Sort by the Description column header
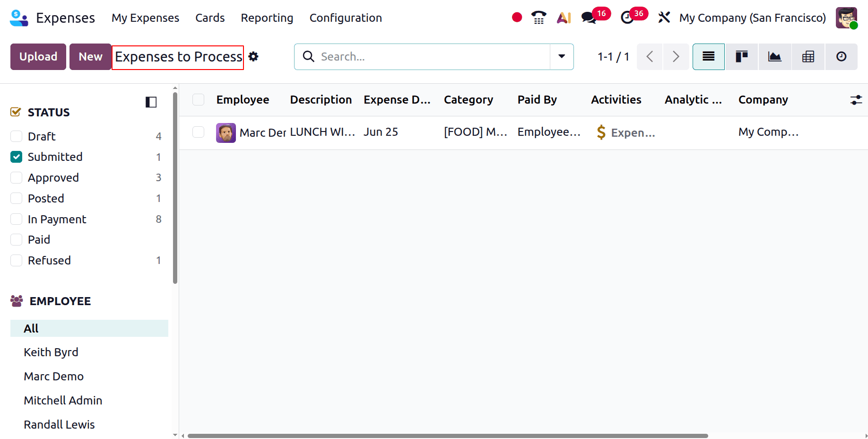 (x=321, y=100)
